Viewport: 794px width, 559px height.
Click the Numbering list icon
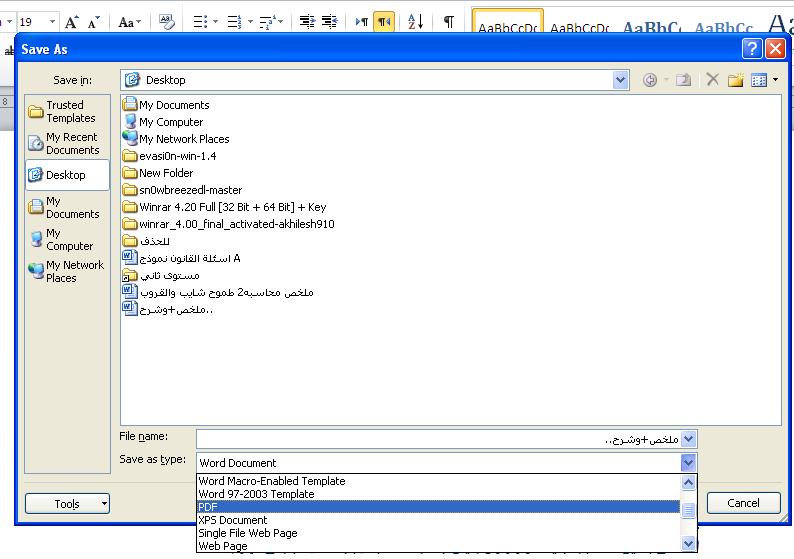click(x=234, y=22)
